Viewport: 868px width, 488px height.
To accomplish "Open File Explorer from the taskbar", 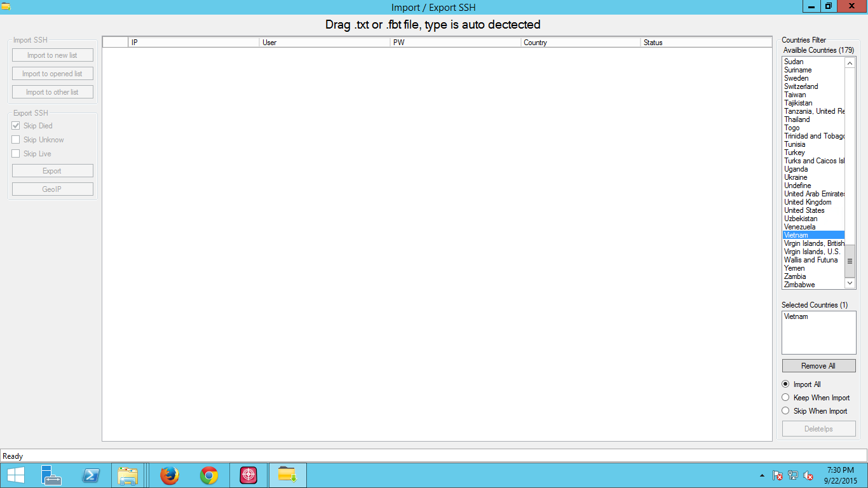I will coord(128,475).
